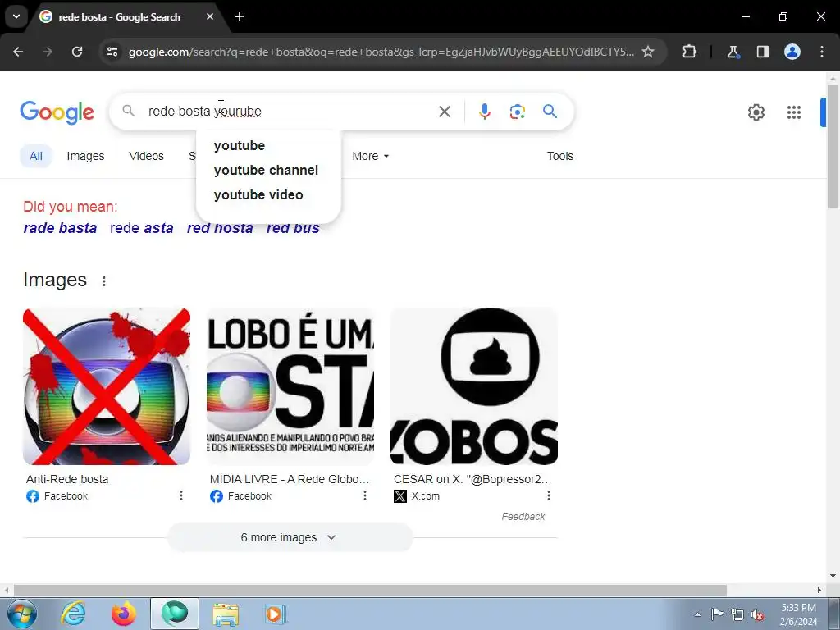Open options for MÍDIA LIVRE image
The image size is (840, 630).
(365, 495)
